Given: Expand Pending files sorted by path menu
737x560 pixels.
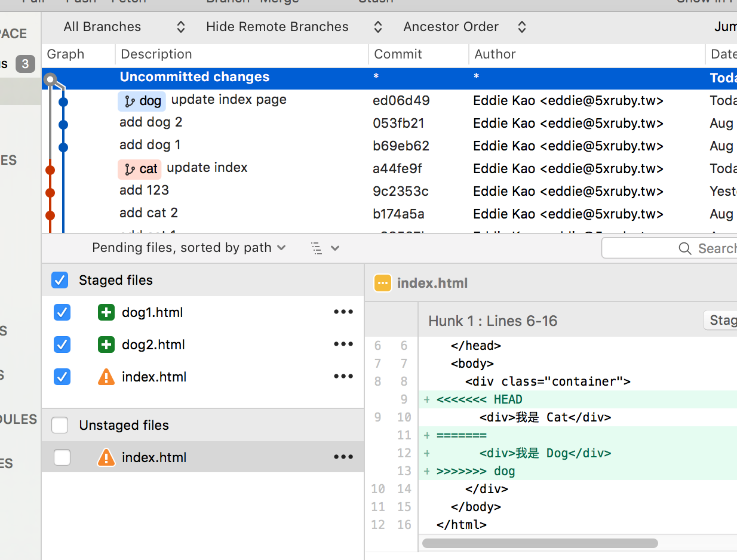Looking at the screenshot, I should pyautogui.click(x=189, y=248).
